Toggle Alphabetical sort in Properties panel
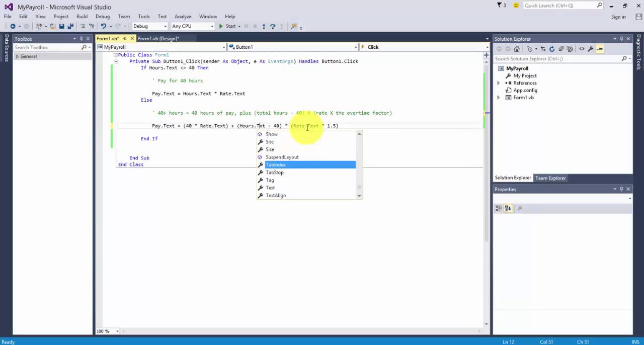 coord(508,208)
